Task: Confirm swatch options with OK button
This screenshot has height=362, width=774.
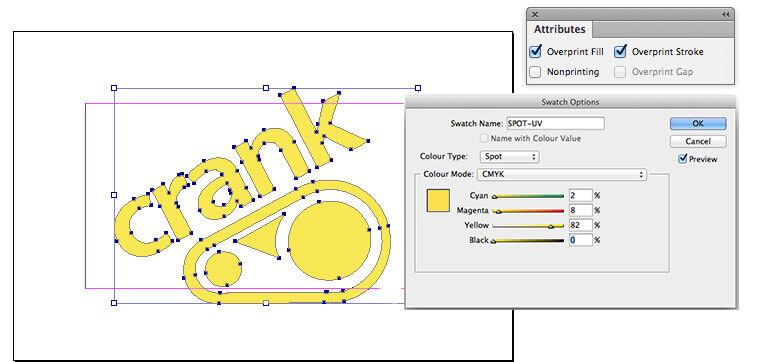Action: (698, 123)
